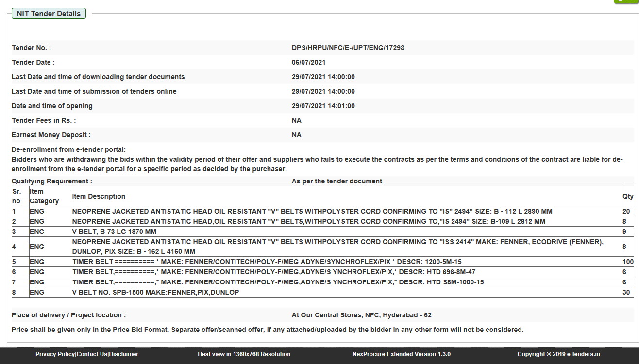Screen dimensions: 639x364
Task: Select item 2 description with SIZE B-109 L 2812 MM
Action: pos(309,221)
